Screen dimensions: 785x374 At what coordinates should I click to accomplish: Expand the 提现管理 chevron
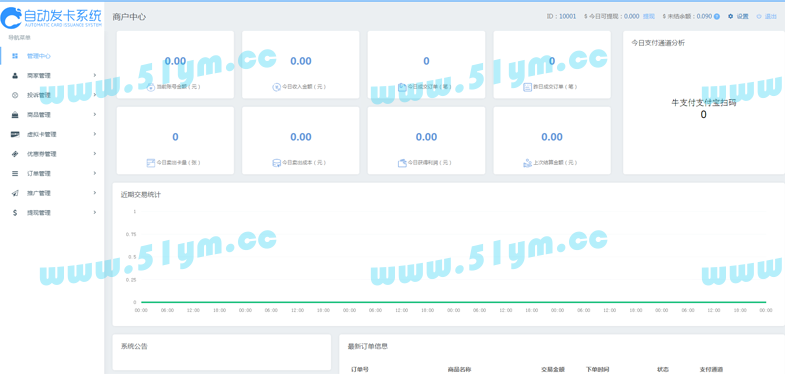tap(95, 212)
